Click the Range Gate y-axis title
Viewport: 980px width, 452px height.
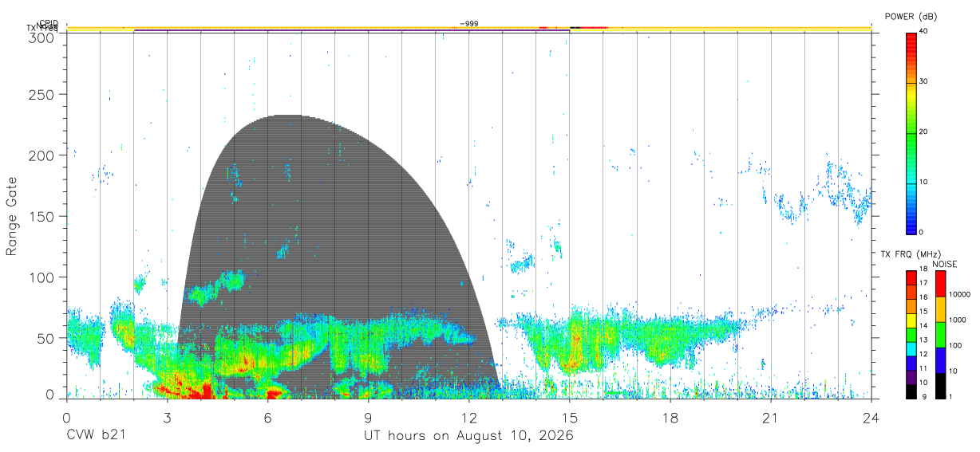pyautogui.click(x=12, y=217)
